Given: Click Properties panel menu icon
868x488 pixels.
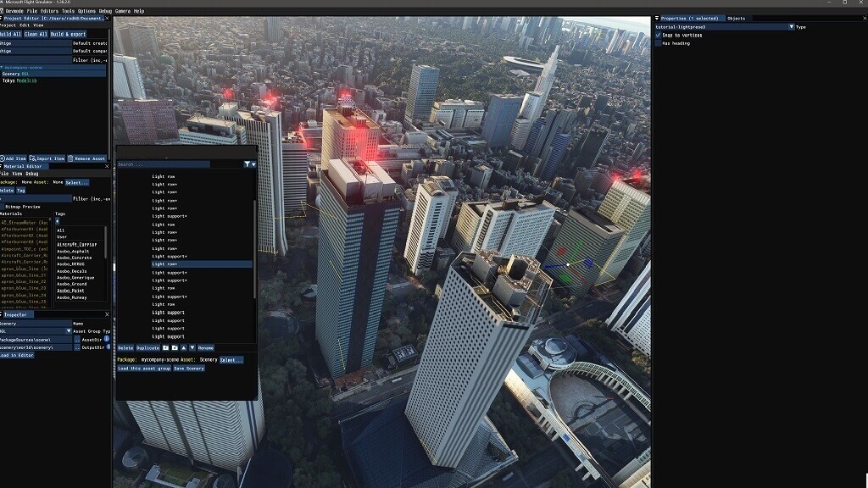Looking at the screenshot, I should click(657, 19).
